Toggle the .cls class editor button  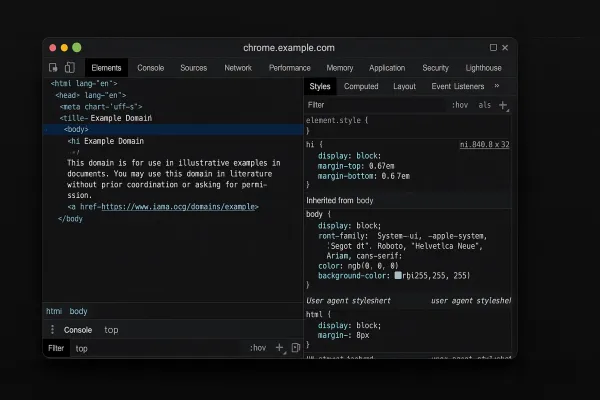[x=484, y=105]
